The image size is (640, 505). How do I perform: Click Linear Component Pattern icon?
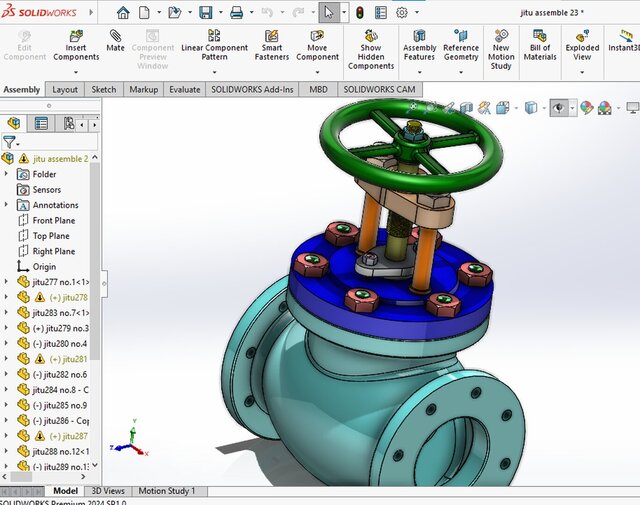point(214,46)
